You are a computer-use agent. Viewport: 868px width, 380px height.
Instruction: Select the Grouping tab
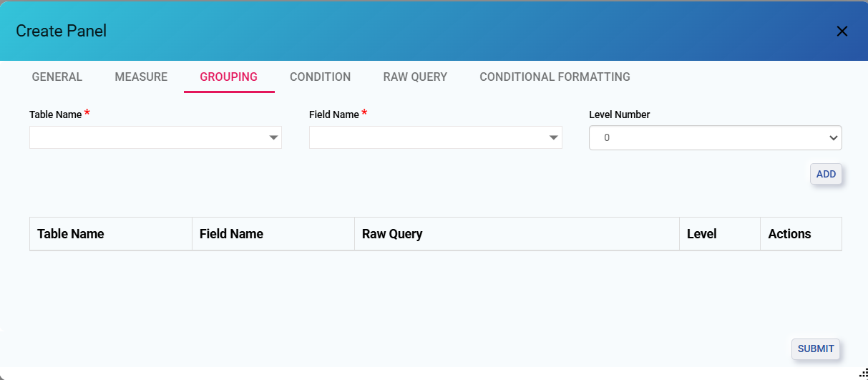pos(229,77)
